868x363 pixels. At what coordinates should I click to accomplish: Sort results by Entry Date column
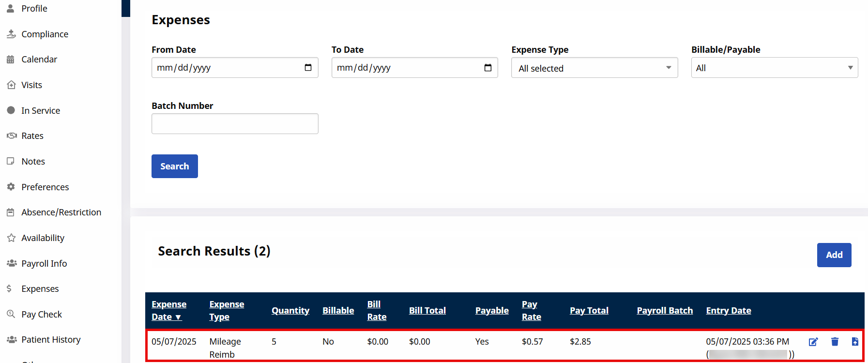tap(728, 311)
